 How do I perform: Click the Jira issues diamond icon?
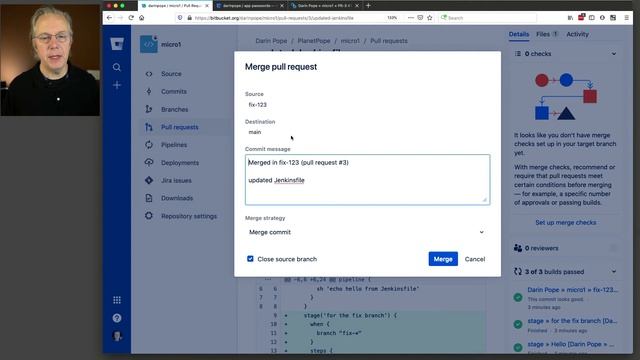pyautogui.click(x=149, y=180)
